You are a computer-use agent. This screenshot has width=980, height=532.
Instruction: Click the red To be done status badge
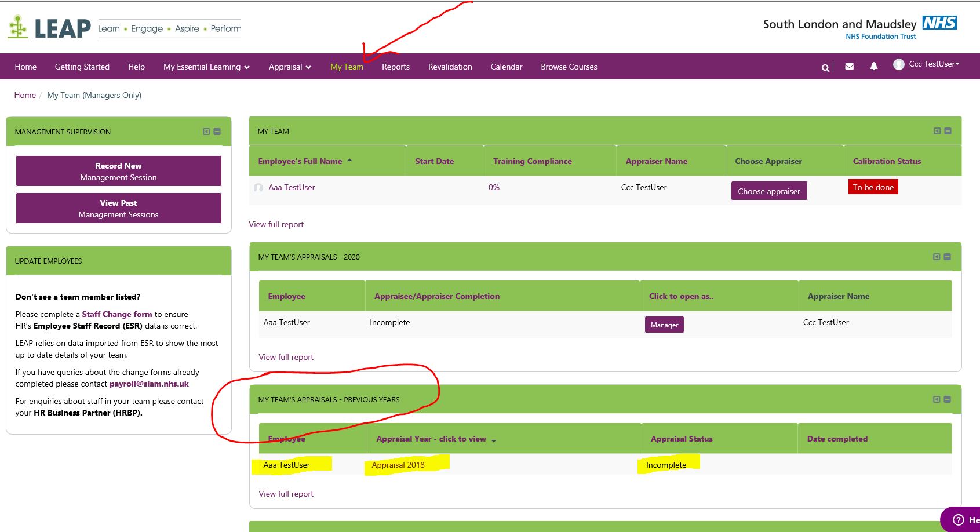873,187
